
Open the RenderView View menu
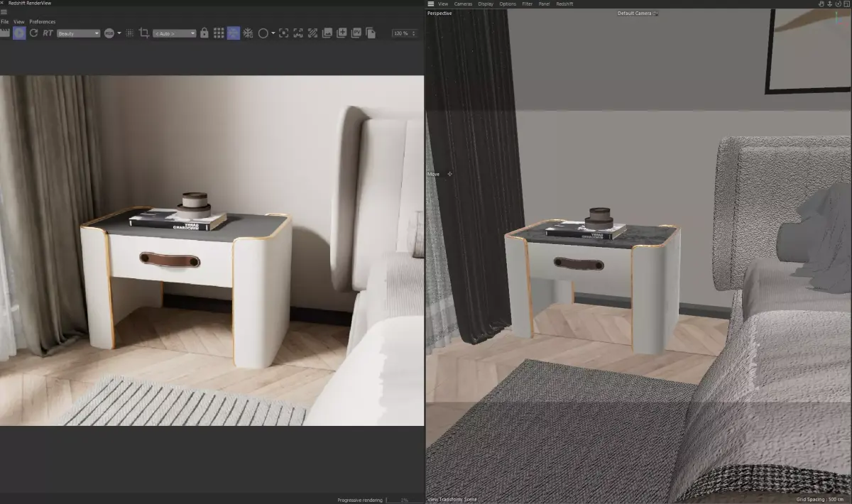pyautogui.click(x=19, y=21)
